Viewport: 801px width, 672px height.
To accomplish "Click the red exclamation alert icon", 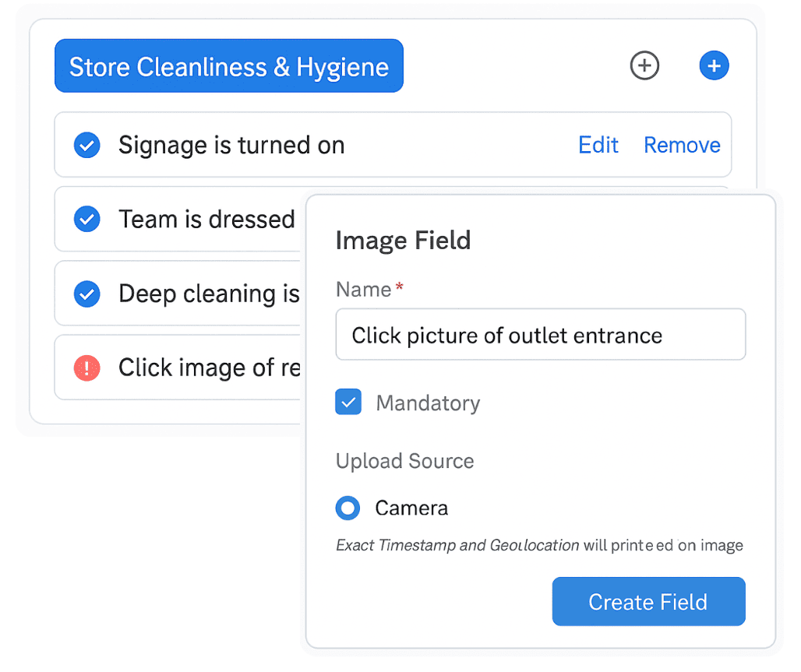I will point(86,368).
